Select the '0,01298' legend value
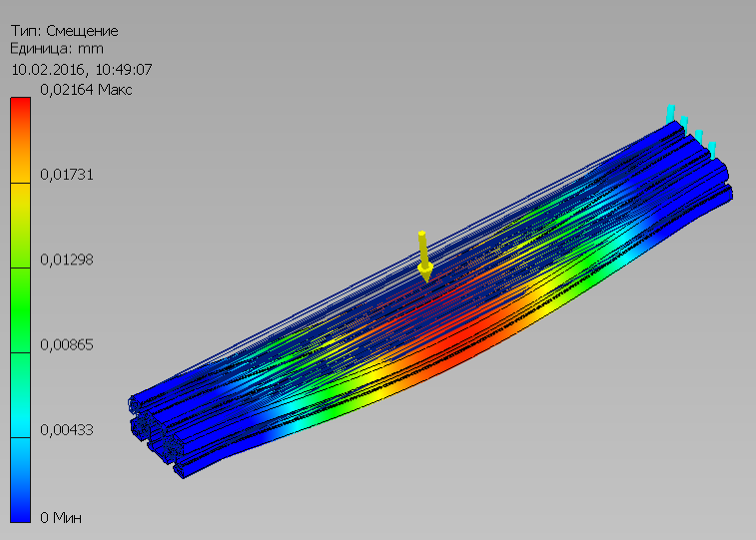The width and height of the screenshot is (756, 540). [x=67, y=260]
